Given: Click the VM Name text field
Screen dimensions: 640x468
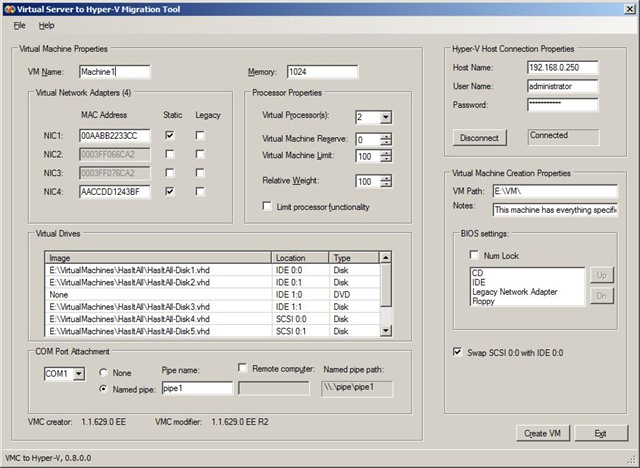Looking at the screenshot, I should click(x=114, y=71).
